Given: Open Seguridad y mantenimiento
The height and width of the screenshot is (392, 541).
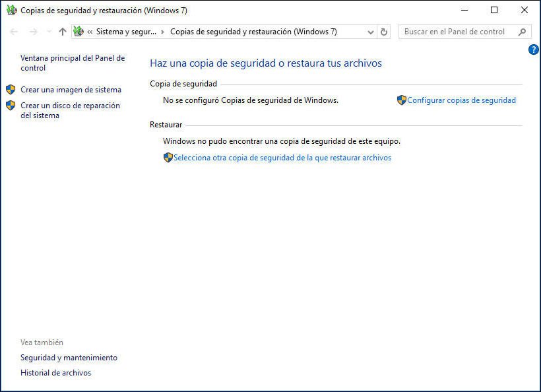Looking at the screenshot, I should (x=69, y=358).
